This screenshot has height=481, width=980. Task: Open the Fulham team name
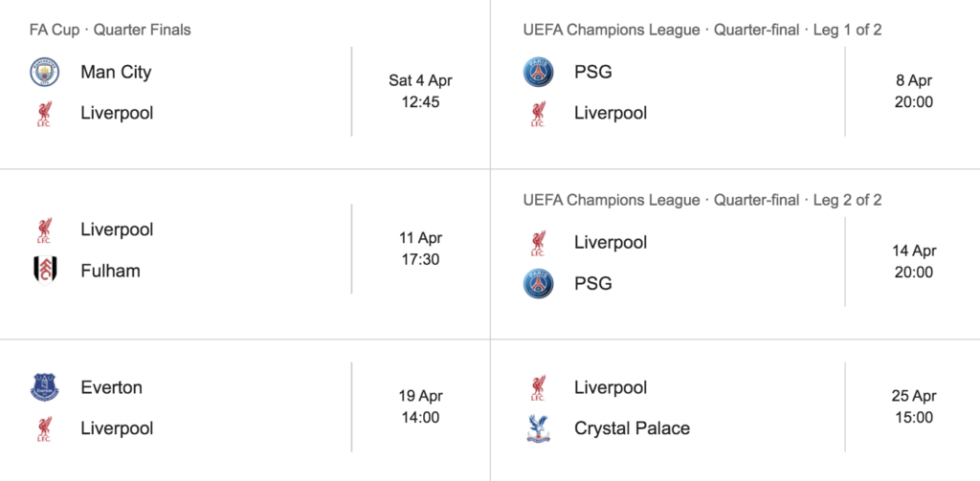(x=110, y=271)
